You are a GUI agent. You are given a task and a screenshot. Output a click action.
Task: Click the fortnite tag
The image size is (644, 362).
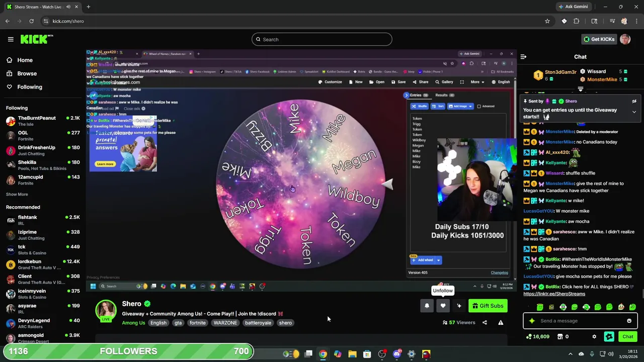coord(197,323)
